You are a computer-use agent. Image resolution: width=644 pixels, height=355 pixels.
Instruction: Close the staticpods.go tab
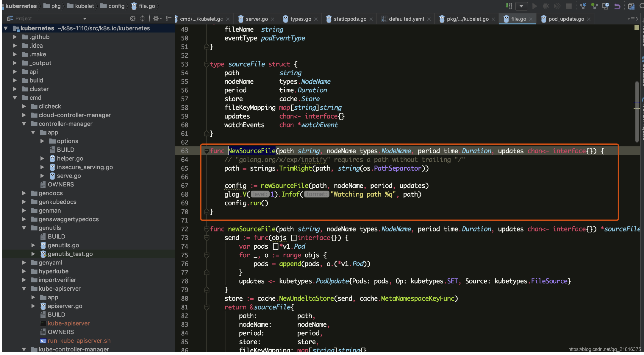pyautogui.click(x=371, y=19)
